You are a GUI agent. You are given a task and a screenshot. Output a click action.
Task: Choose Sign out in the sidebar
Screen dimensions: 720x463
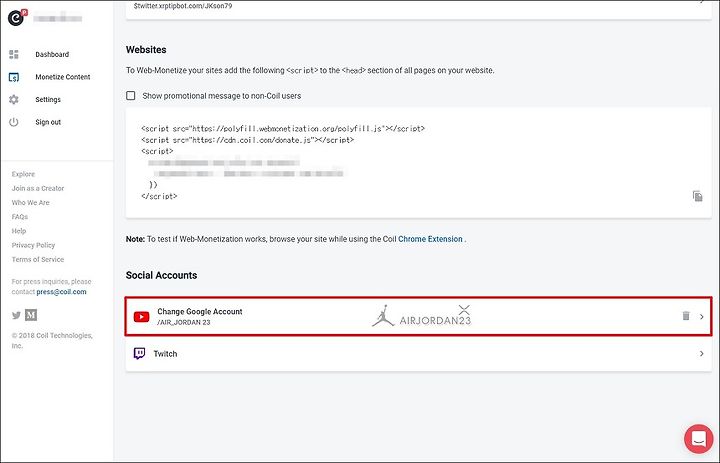pyautogui.click(x=48, y=122)
